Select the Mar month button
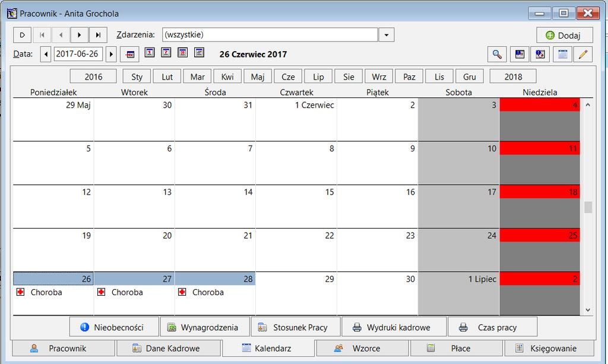 (x=197, y=77)
